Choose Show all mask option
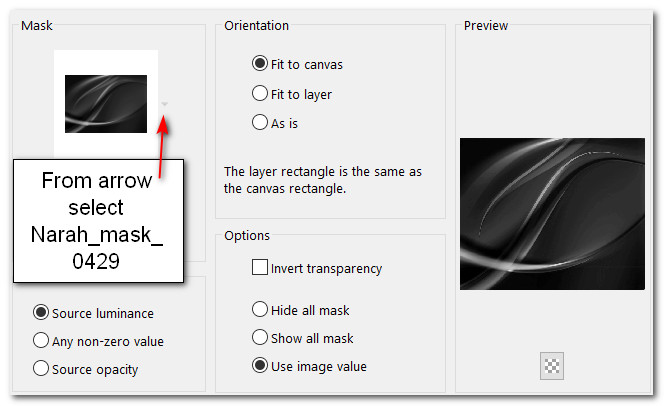Screen dimensions: 664x406 (260, 338)
